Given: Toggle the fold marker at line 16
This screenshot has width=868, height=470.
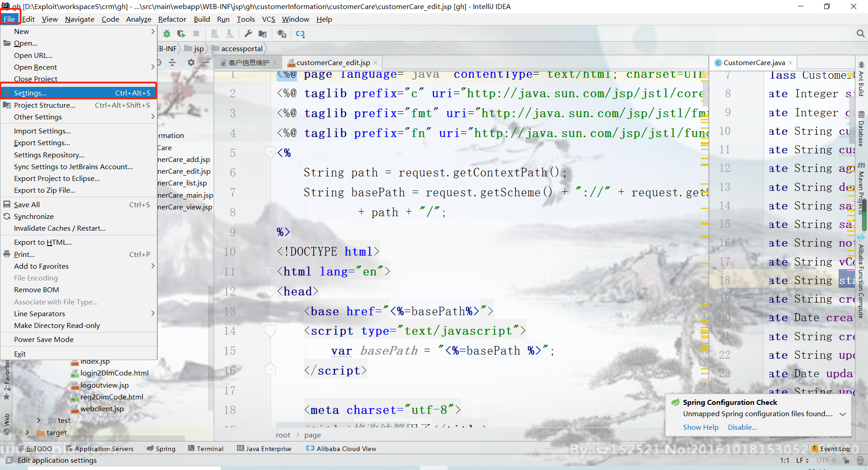Looking at the screenshot, I should pyautogui.click(x=270, y=370).
